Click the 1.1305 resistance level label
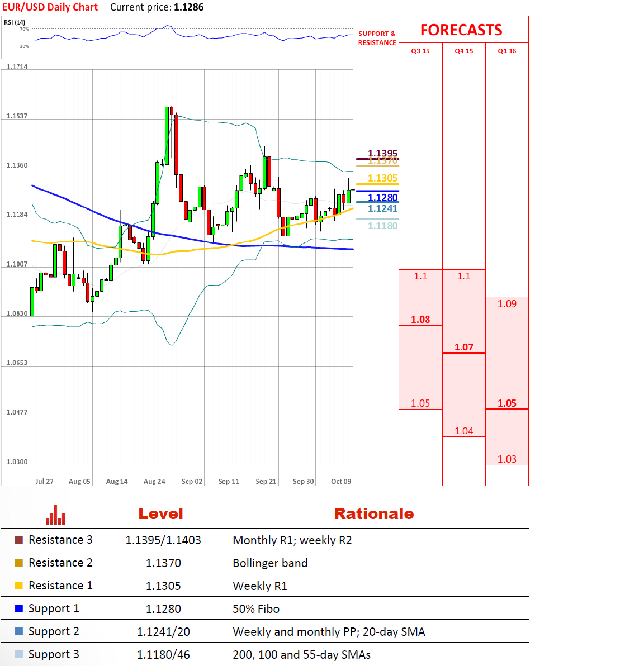Screen dimensions: 644x666 pos(382,178)
